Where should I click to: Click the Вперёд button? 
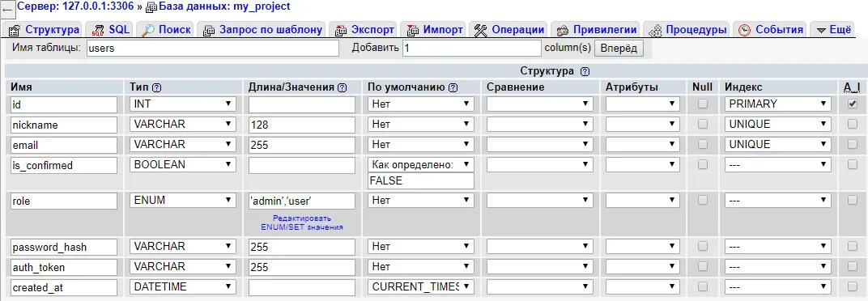[x=619, y=48]
